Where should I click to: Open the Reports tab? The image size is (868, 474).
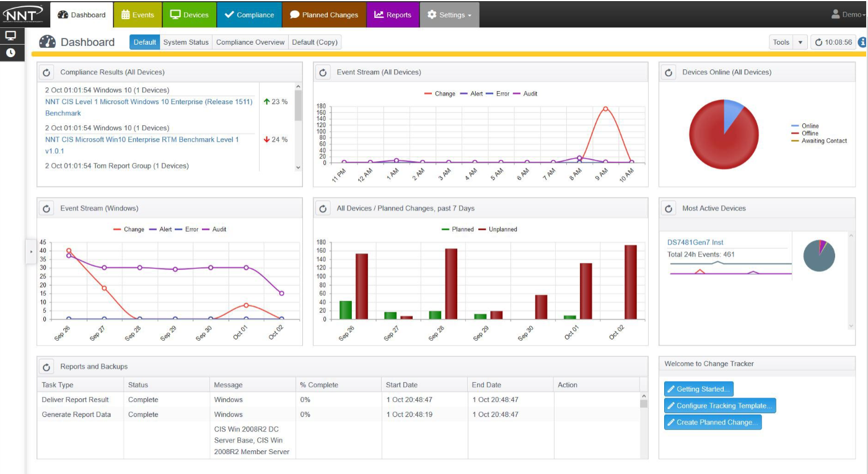point(393,15)
